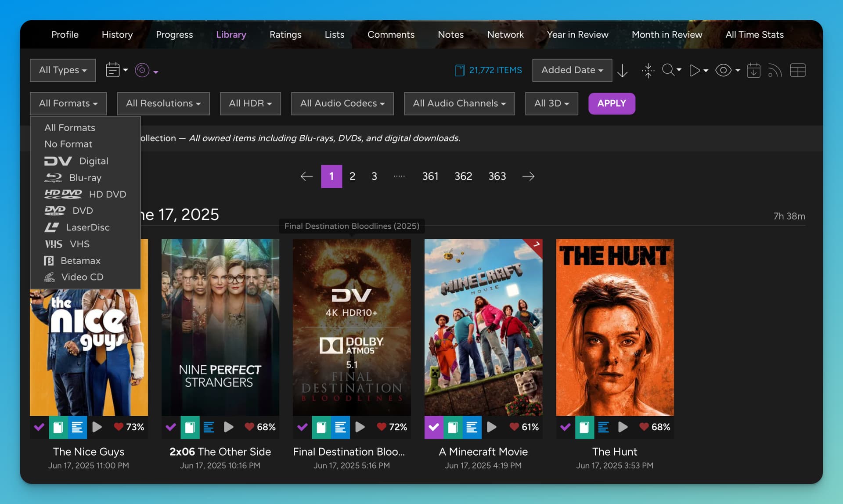Pick HD DVD format option
The image size is (843, 504).
pyautogui.click(x=85, y=194)
